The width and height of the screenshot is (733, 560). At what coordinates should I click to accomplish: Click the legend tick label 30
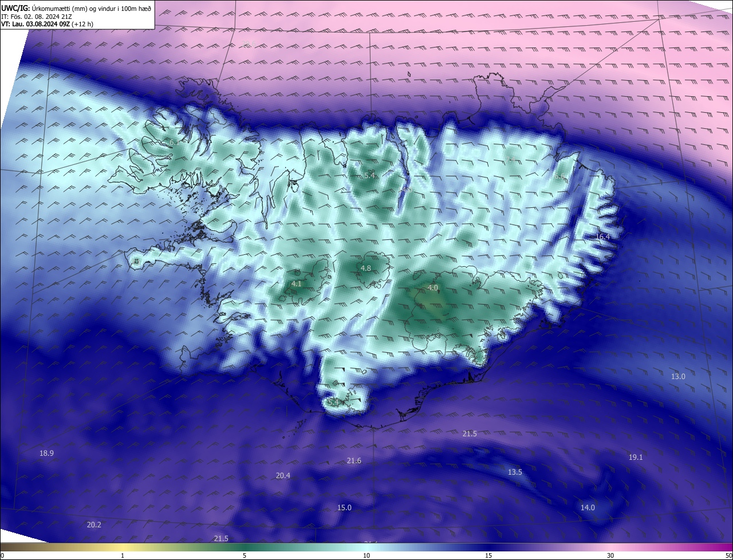point(610,555)
